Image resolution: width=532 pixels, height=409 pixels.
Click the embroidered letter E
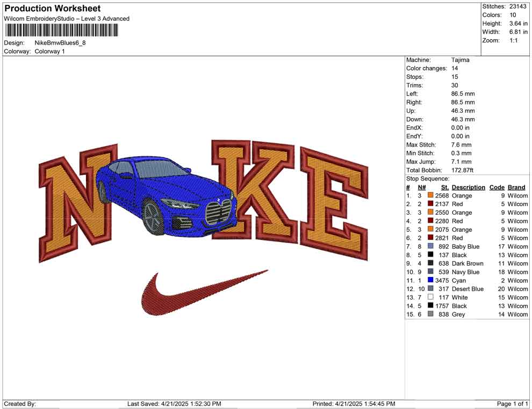[334, 203]
